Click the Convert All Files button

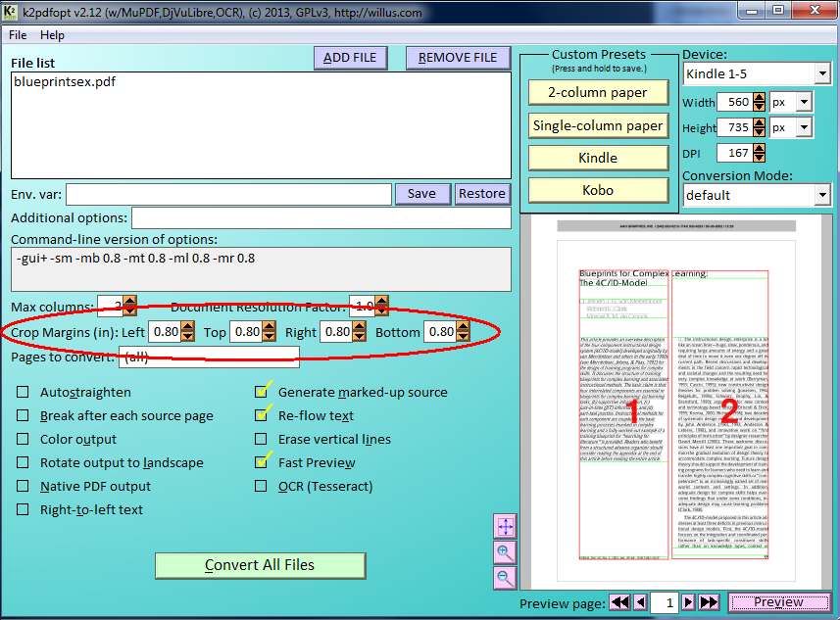260,565
